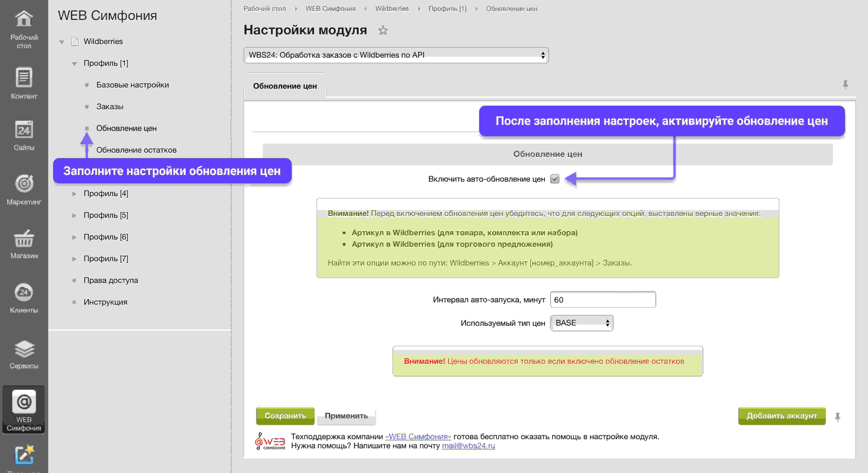
Task: Click the Добавить аккаунт button
Action: click(x=782, y=416)
